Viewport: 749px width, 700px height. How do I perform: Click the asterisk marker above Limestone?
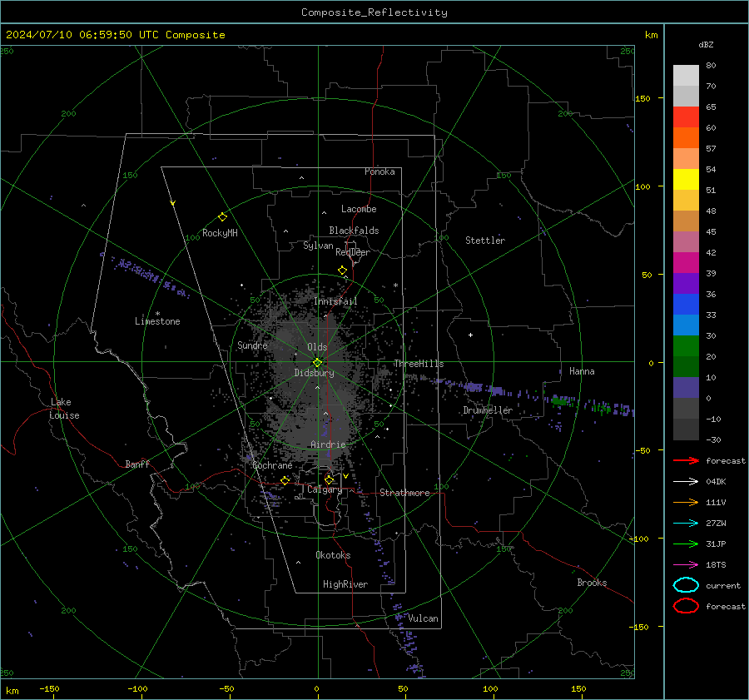[x=157, y=314]
